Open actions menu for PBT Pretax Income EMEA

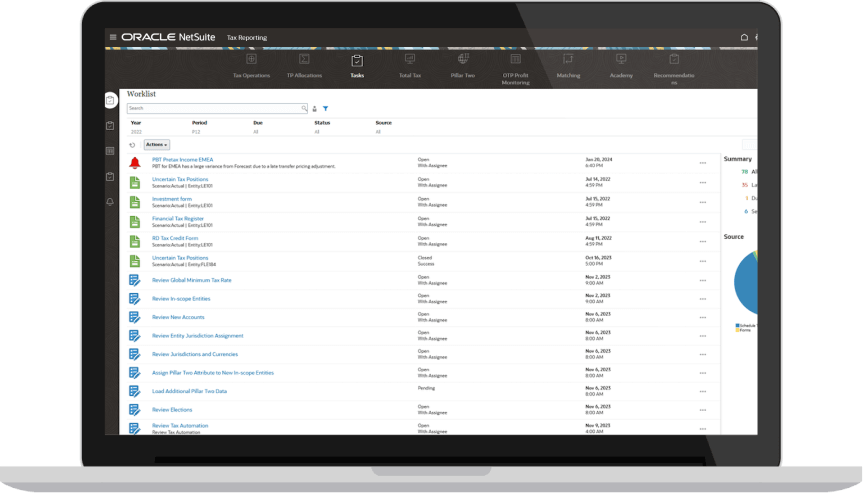(x=703, y=163)
